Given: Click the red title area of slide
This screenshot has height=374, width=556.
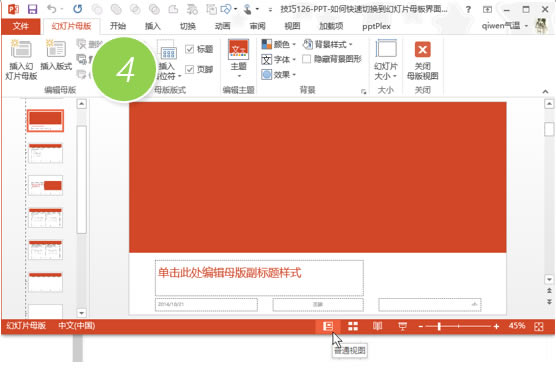Looking at the screenshot, I should (x=318, y=177).
